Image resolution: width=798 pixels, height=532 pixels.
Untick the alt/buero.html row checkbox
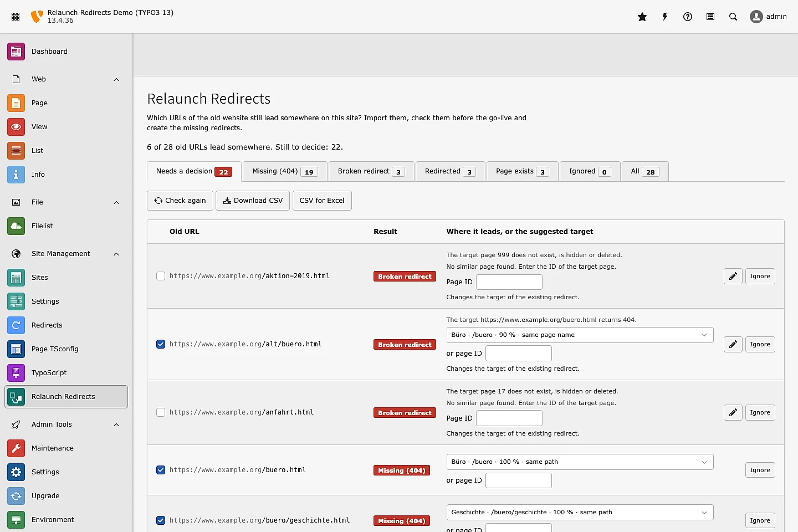[x=161, y=344]
